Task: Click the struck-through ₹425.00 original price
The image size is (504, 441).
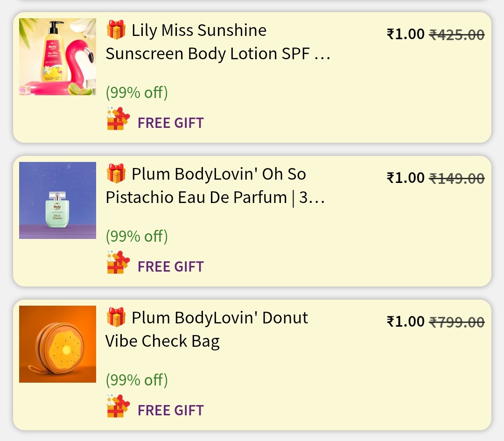Action: click(x=456, y=35)
